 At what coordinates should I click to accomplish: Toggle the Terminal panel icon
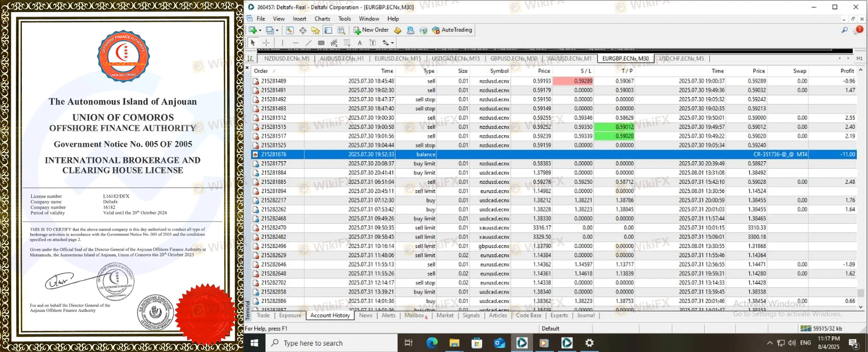pyautogui.click(x=328, y=30)
